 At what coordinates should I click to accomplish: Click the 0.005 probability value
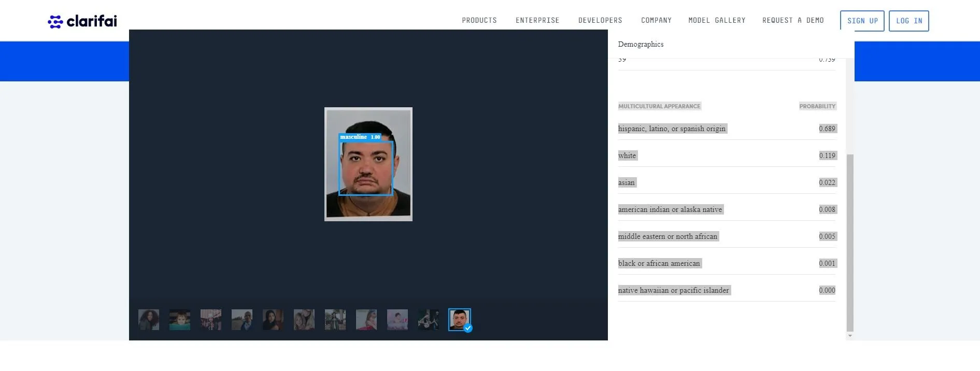click(x=827, y=236)
